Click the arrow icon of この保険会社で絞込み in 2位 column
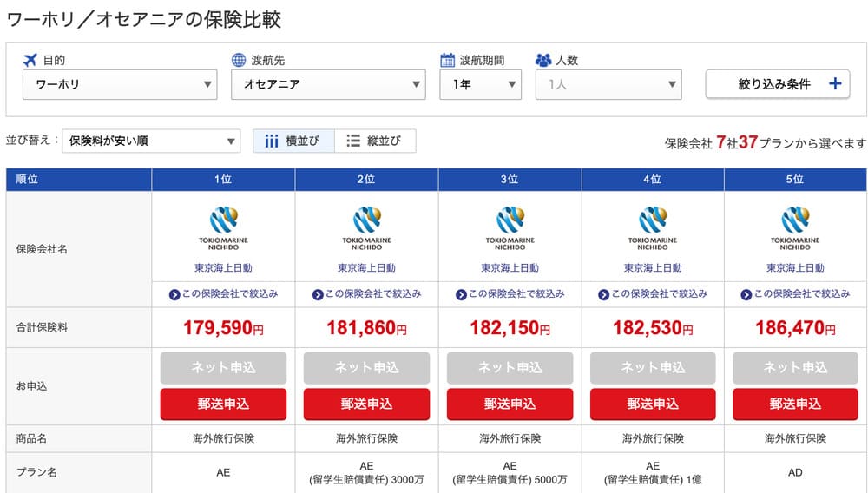Image resolution: width=868 pixels, height=493 pixels. (318, 294)
